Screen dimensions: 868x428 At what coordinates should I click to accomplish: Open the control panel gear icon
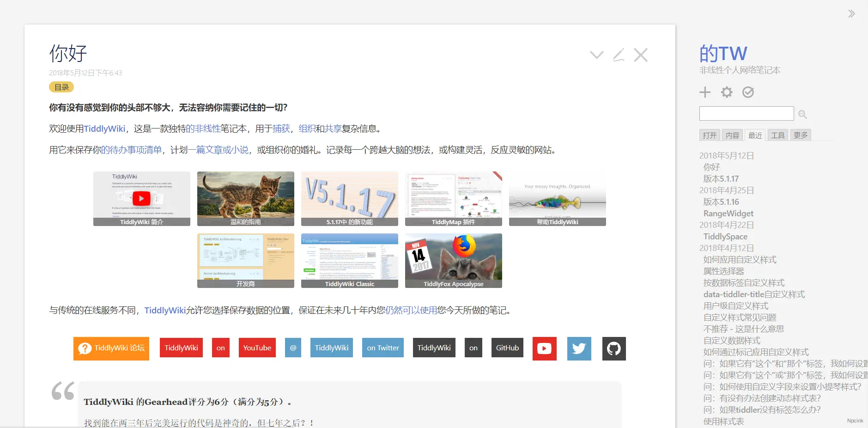[x=727, y=92]
